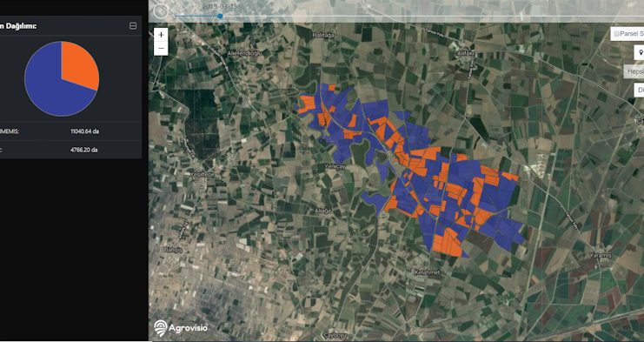Click the circular timeline play button
Viewport: 644px width, 342px height.
pos(161,12)
